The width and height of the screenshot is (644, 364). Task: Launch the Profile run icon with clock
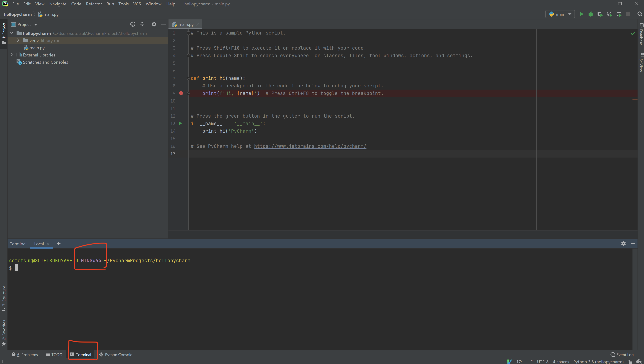click(609, 14)
